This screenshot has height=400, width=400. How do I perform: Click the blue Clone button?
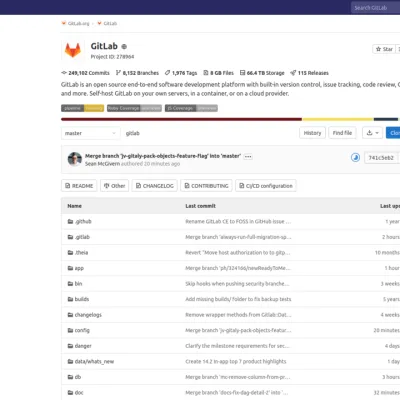tap(393, 133)
